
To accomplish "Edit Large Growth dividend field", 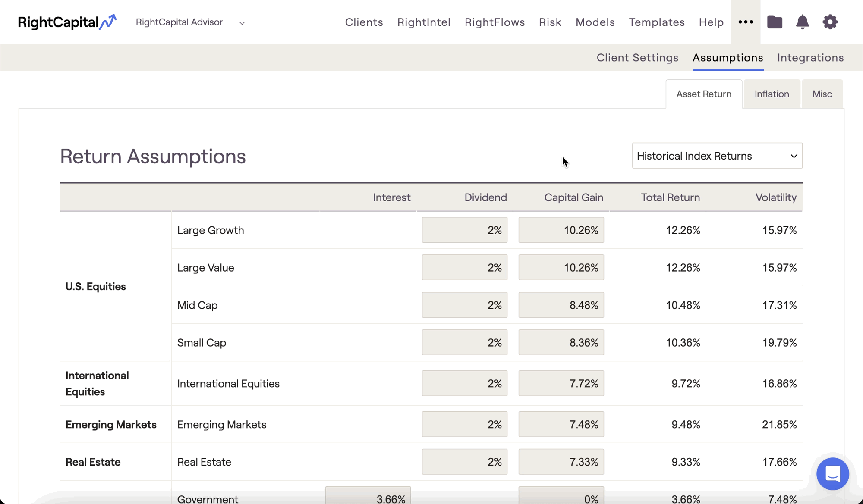I will (x=465, y=230).
